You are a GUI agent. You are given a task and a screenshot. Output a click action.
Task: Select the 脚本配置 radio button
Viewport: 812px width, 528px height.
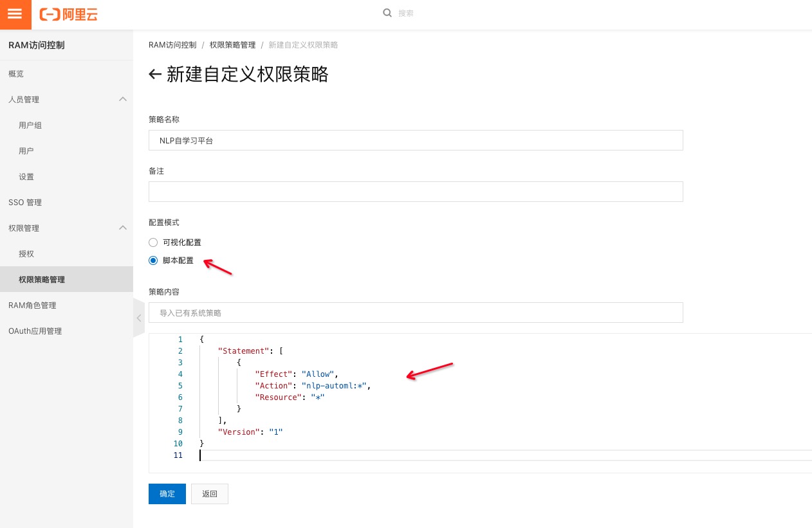[x=153, y=260]
